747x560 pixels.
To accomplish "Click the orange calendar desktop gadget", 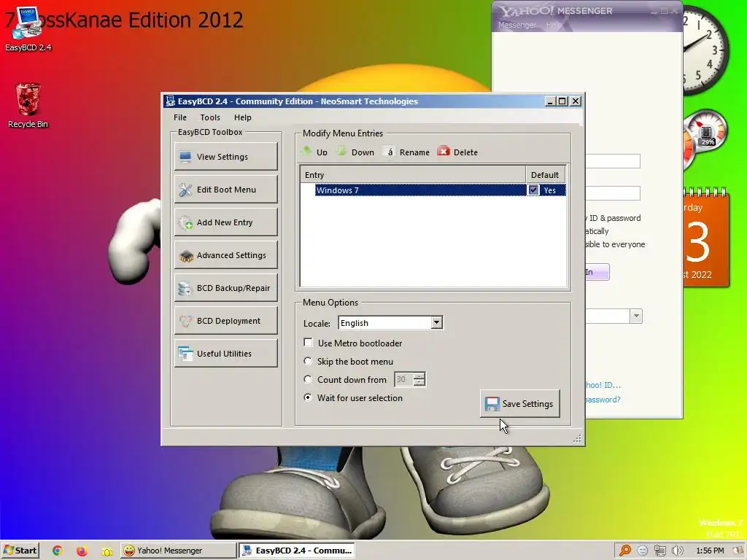I will click(706, 238).
